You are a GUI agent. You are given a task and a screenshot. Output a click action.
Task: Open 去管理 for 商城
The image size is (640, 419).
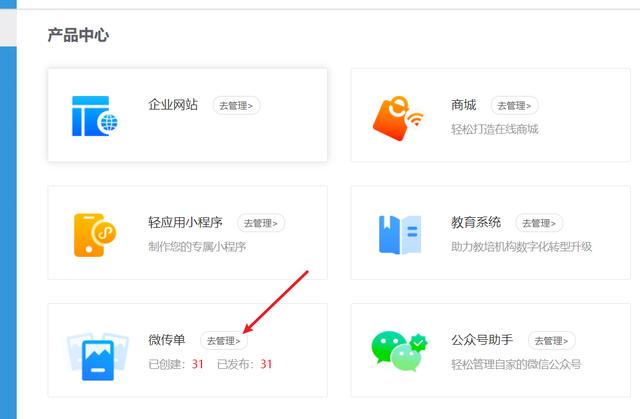pyautogui.click(x=514, y=106)
